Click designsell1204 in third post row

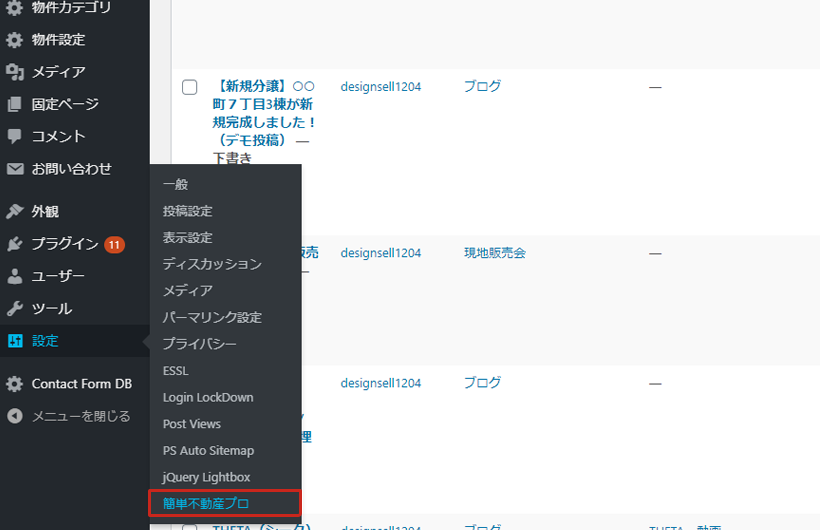click(x=381, y=384)
